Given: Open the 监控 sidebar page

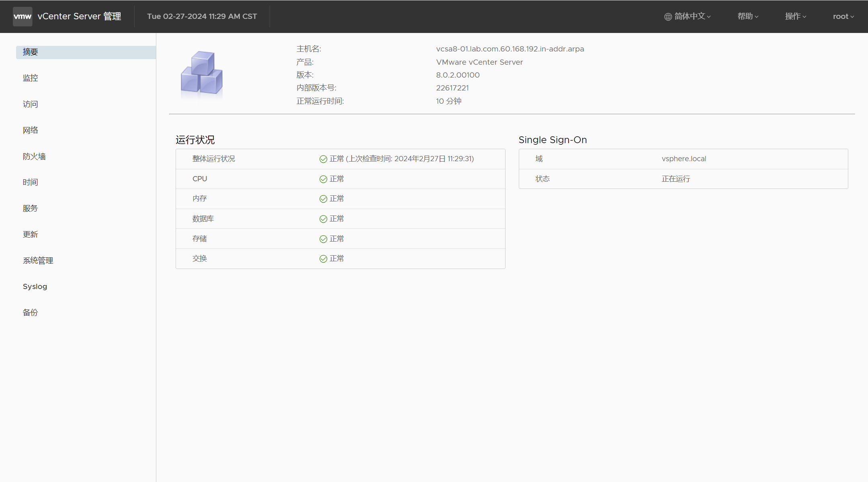Looking at the screenshot, I should click(31, 78).
